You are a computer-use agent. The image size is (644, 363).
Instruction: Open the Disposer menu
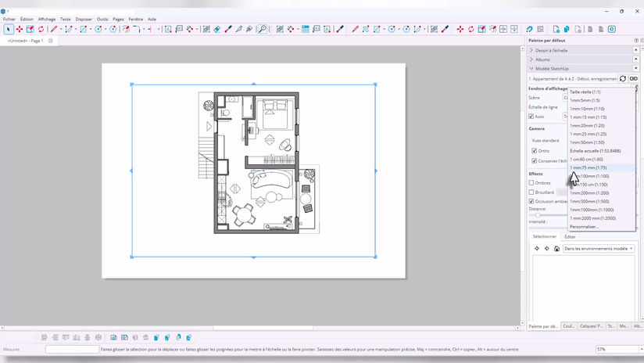pos(84,20)
